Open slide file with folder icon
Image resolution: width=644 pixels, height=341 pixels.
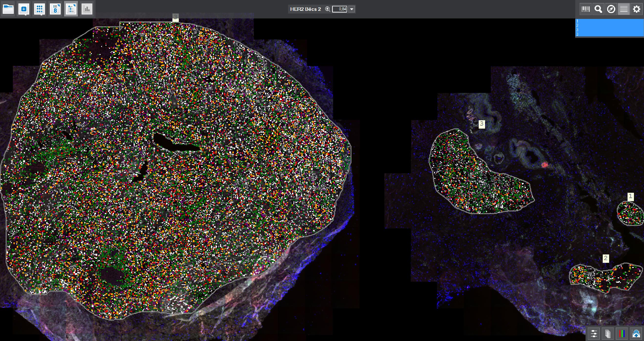pyautogui.click(x=8, y=9)
